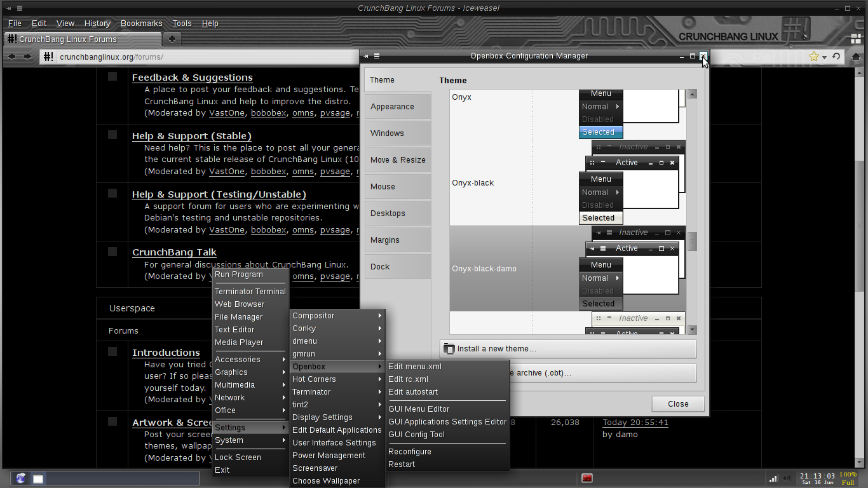
Task: Click the theme list scrollbar thumb
Action: click(x=693, y=241)
